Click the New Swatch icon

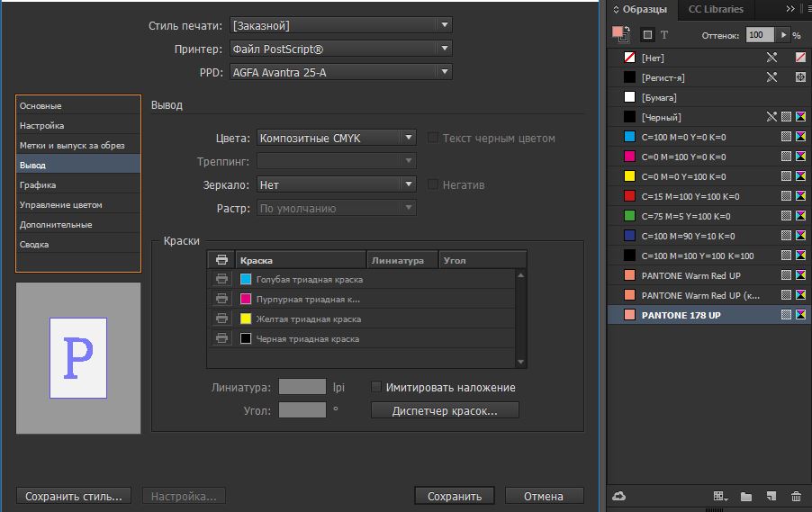771,496
